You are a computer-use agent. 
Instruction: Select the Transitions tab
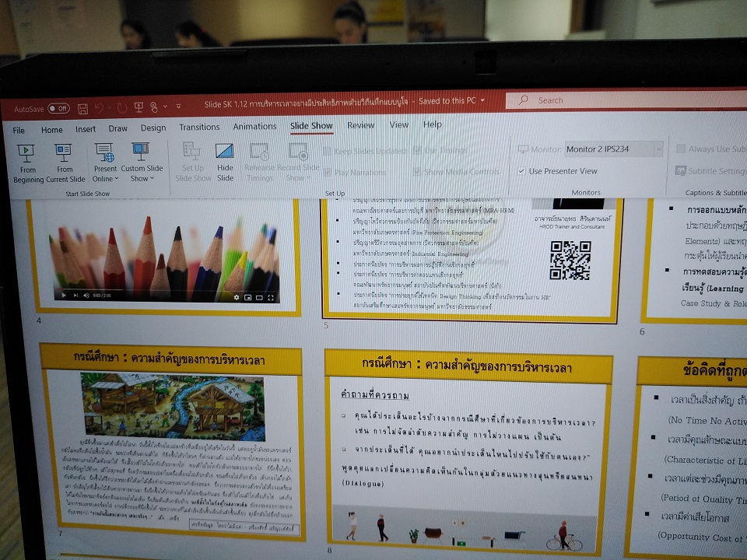click(199, 127)
